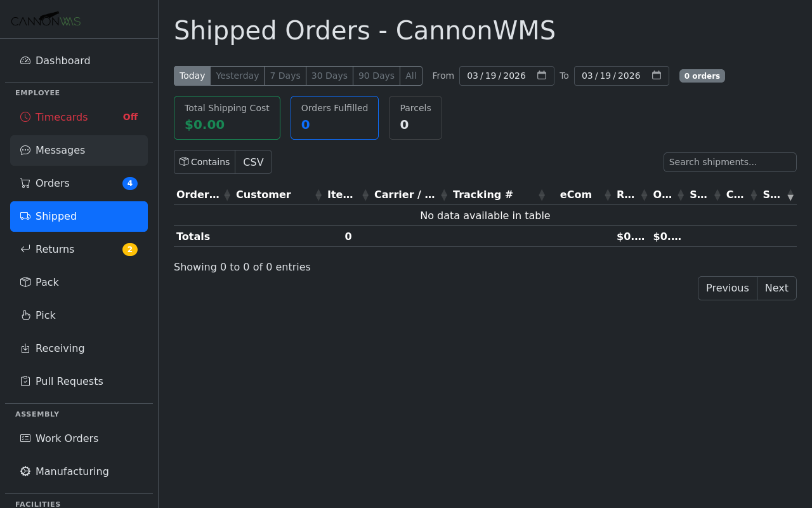
Task: Open the From date picker calendar
Action: [541, 76]
